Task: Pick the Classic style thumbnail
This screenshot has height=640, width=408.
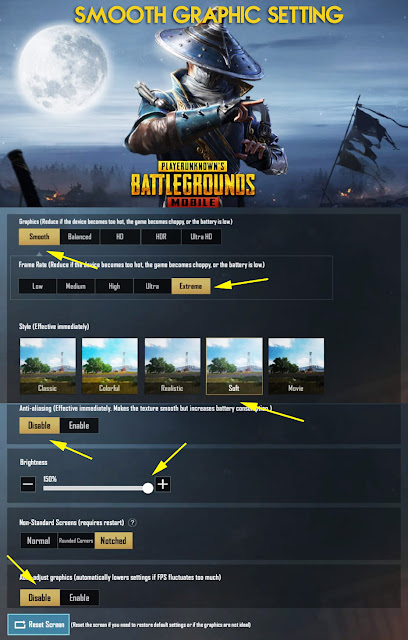Action: pyautogui.click(x=48, y=366)
